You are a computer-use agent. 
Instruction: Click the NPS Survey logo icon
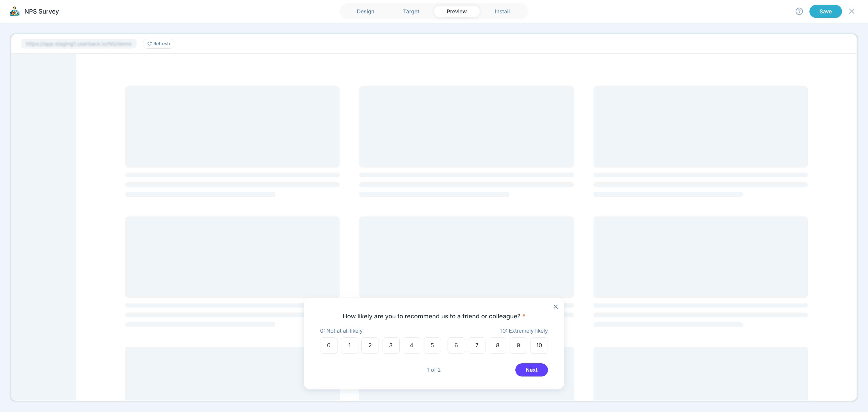(14, 12)
